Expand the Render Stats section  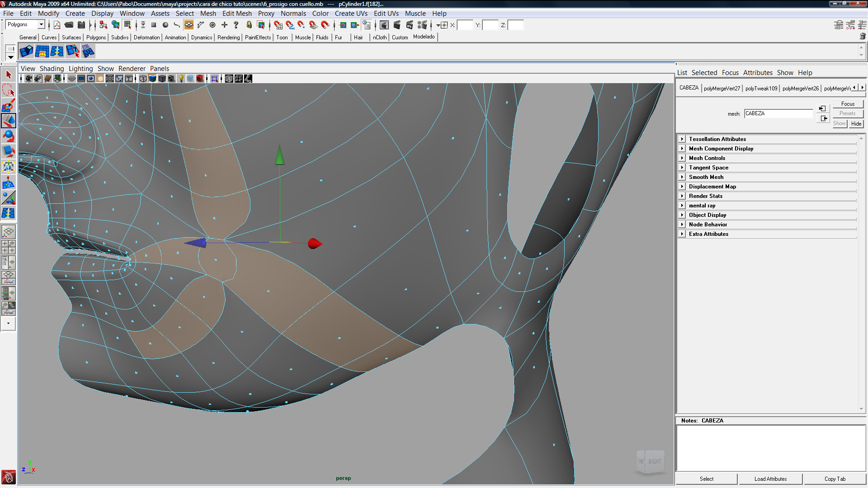(682, 196)
